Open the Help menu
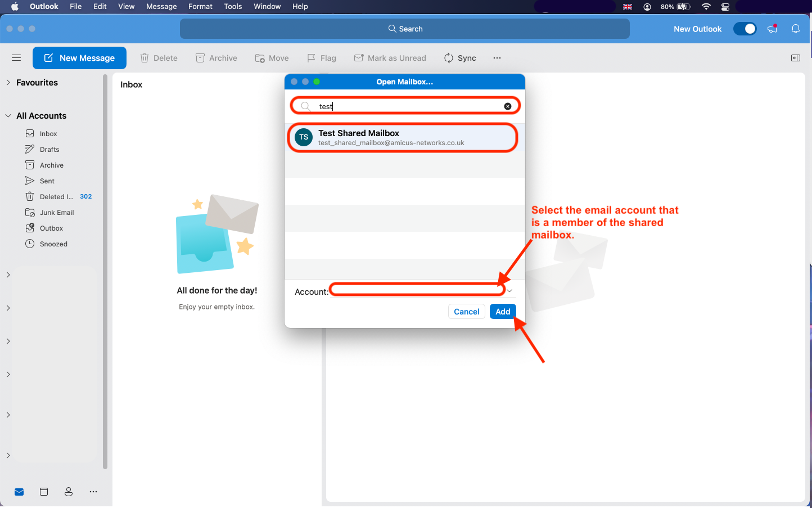Screen dimensions: 812x508 pos(300,7)
